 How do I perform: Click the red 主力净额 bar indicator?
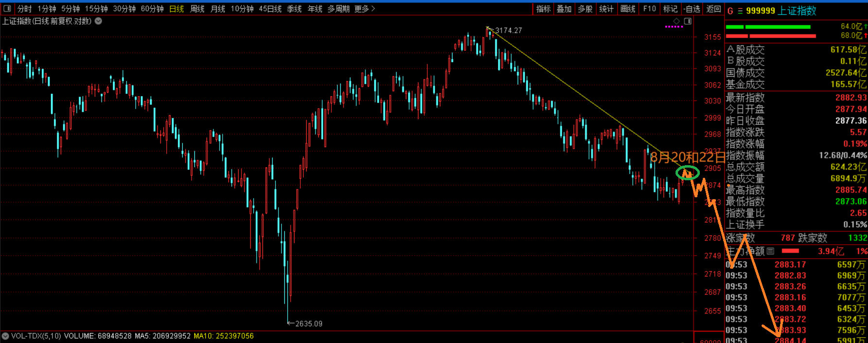pos(790,251)
